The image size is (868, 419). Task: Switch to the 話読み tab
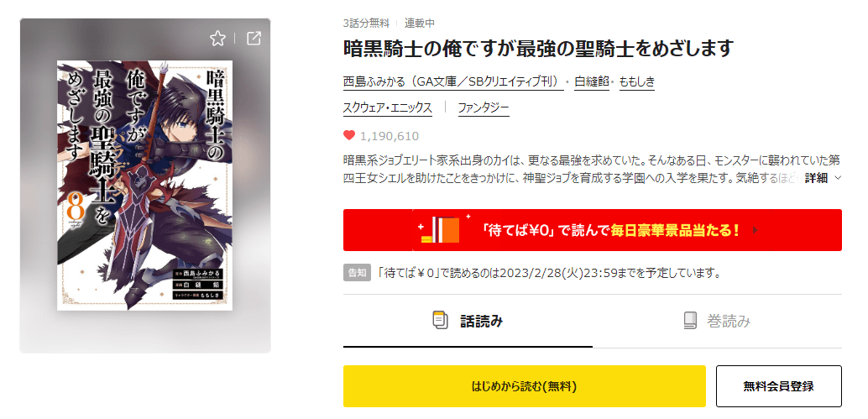click(x=468, y=321)
